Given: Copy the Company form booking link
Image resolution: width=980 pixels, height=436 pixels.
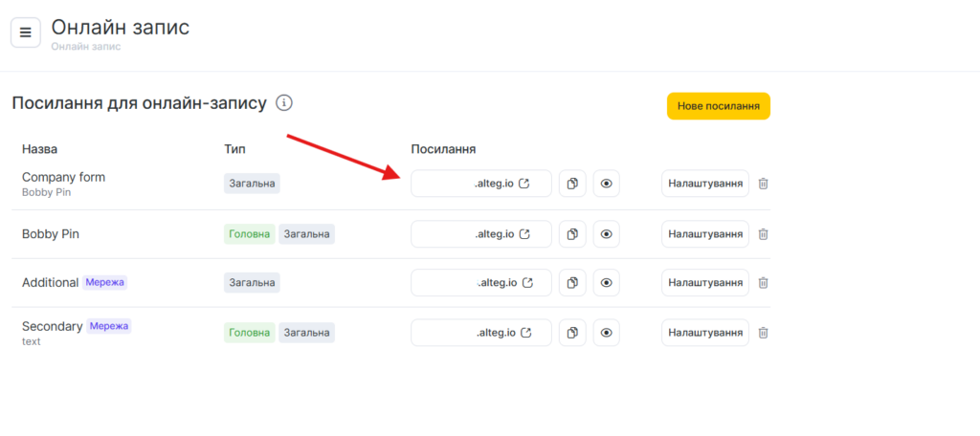Looking at the screenshot, I should click(571, 184).
